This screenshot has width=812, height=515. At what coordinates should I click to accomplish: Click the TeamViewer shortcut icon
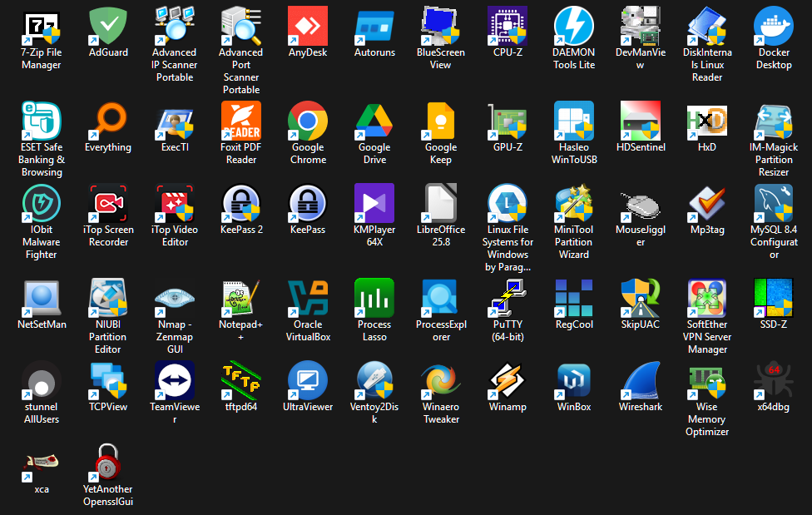point(175,381)
